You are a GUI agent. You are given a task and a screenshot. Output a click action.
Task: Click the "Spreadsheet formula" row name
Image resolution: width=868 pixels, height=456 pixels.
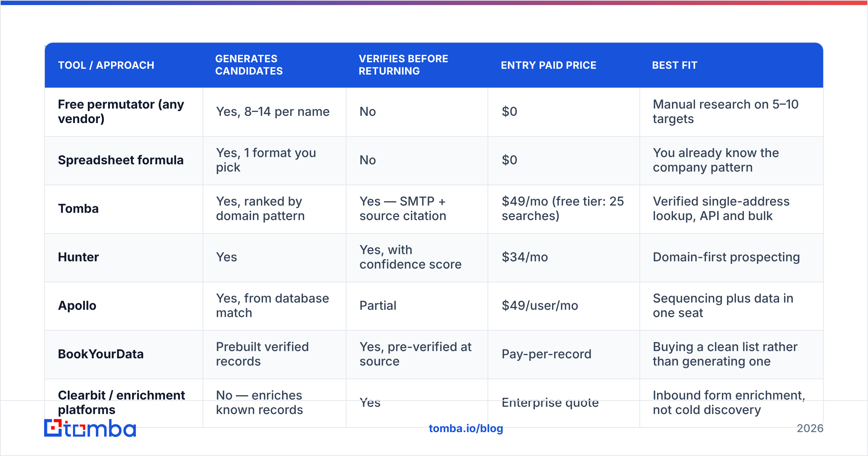pos(121,160)
